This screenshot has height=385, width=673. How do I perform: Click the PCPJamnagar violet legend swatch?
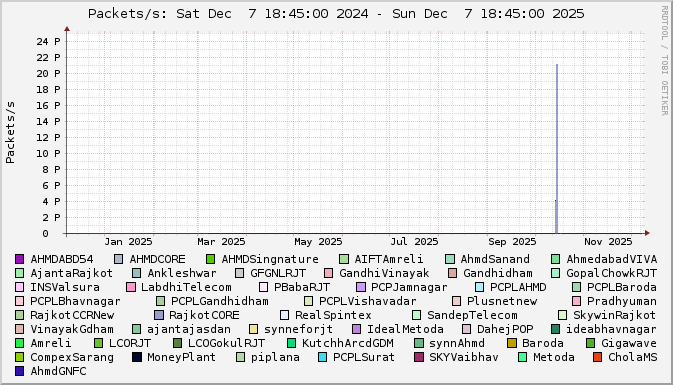(x=361, y=287)
